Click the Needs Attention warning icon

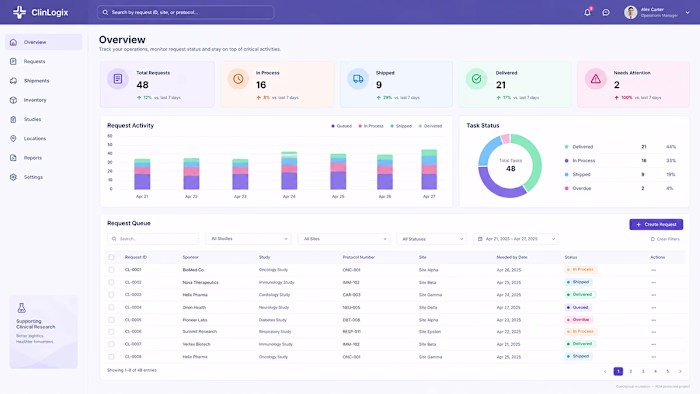click(x=596, y=79)
